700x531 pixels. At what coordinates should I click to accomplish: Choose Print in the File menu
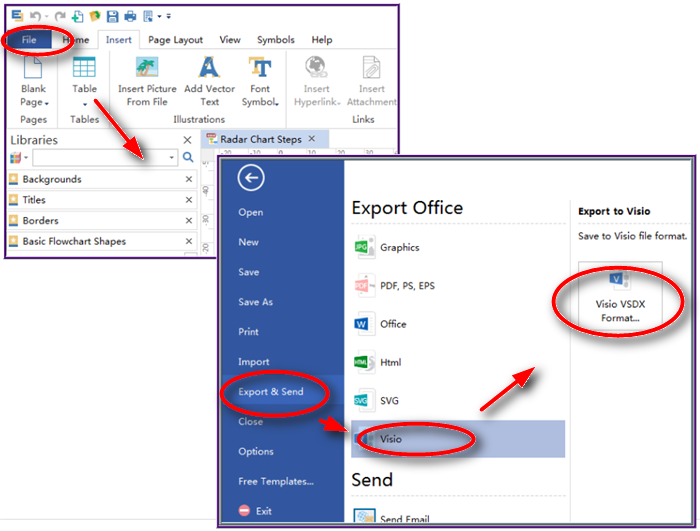[248, 332]
